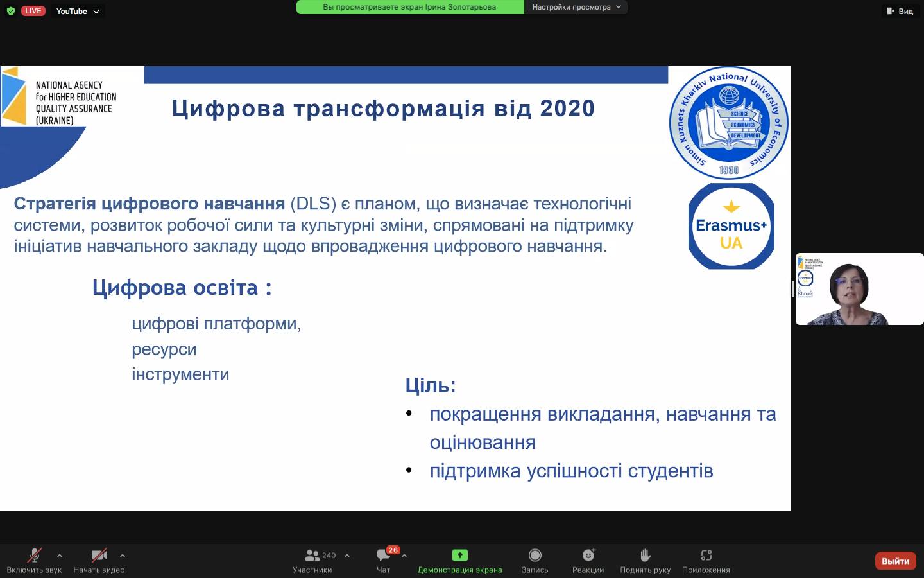The width and height of the screenshot is (924, 578).
Task: Expand audio options arrow beside microphone
Action: tap(60, 556)
